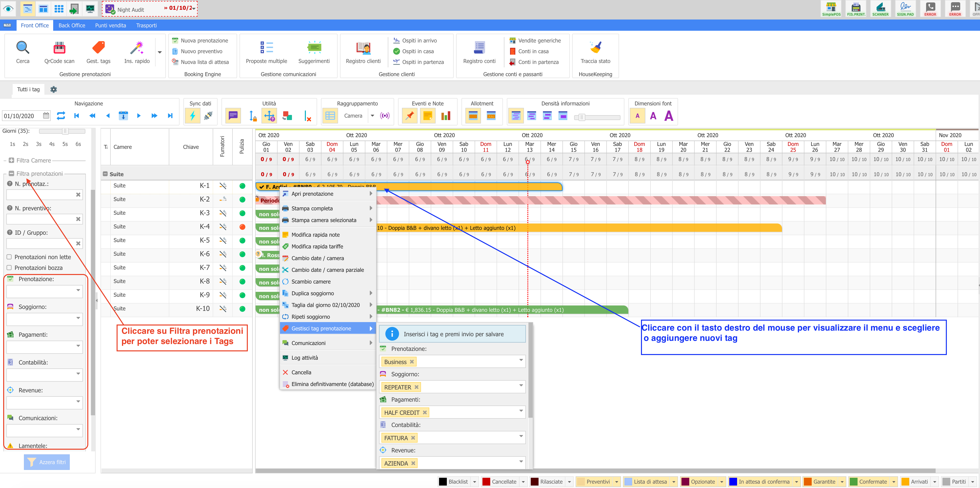
Task: Adjust the Densità informazioni slider
Action: click(x=581, y=117)
